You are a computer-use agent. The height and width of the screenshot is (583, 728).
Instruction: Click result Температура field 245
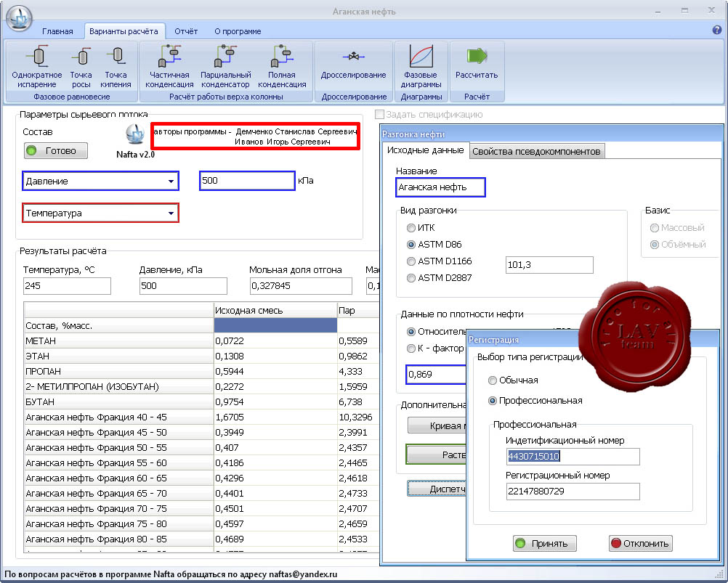[x=67, y=286]
